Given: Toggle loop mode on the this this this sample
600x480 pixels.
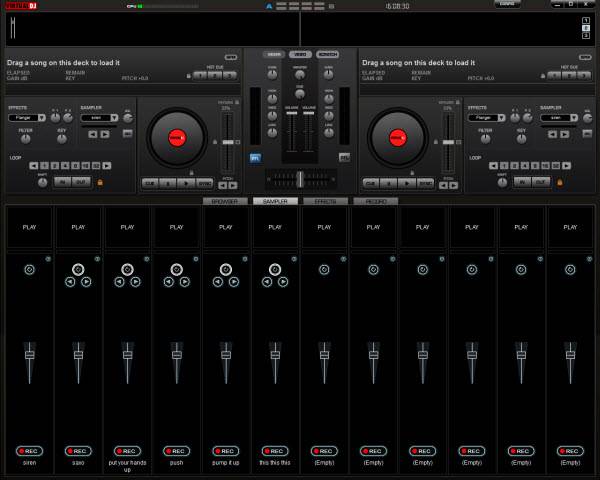Looking at the screenshot, I should pos(274,269).
